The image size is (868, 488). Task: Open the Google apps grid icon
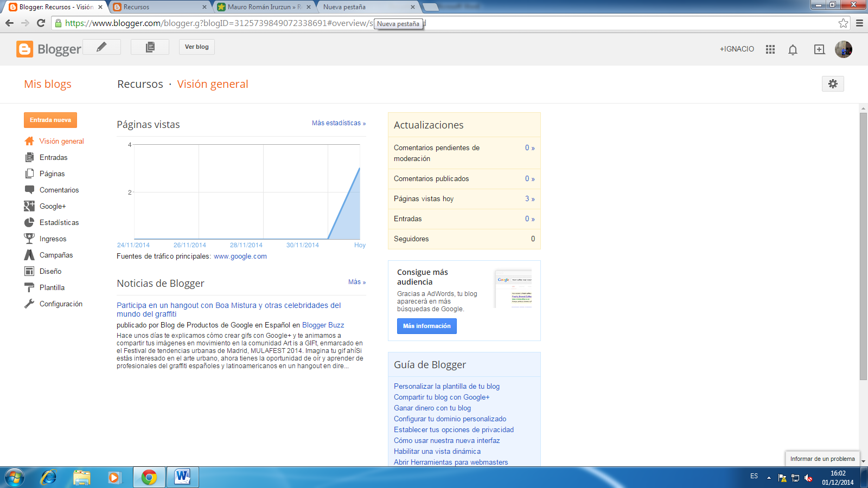click(x=770, y=49)
